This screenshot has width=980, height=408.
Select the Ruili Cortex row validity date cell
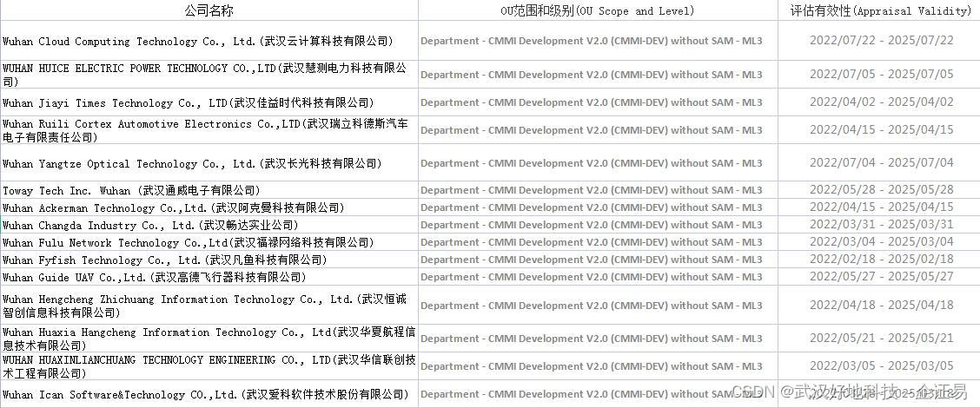click(879, 130)
